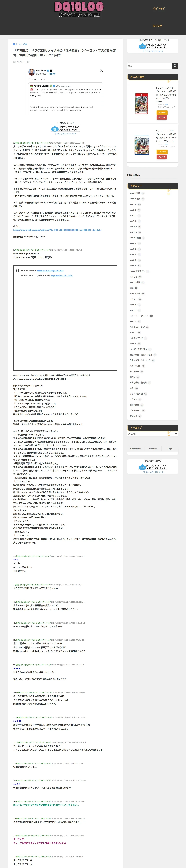
Task: Click the PS5 product cover thumbnail
Action: click(x=142, y=145)
